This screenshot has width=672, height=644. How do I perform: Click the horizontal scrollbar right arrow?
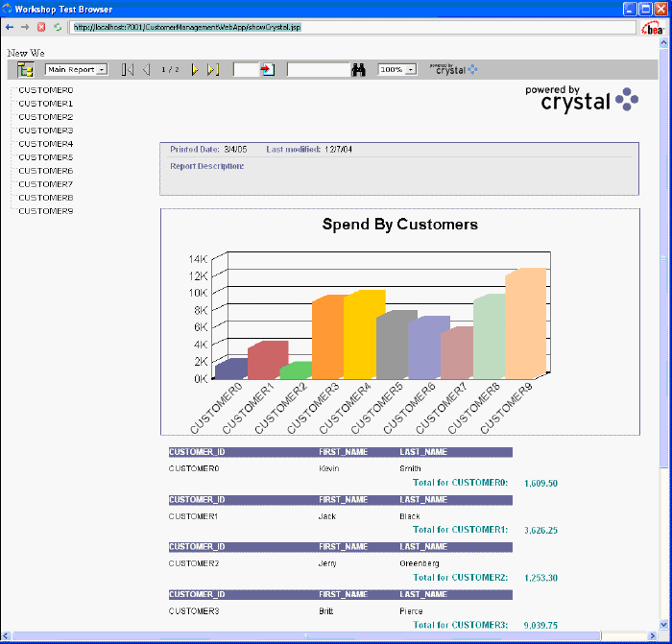pyautogui.click(x=653, y=635)
